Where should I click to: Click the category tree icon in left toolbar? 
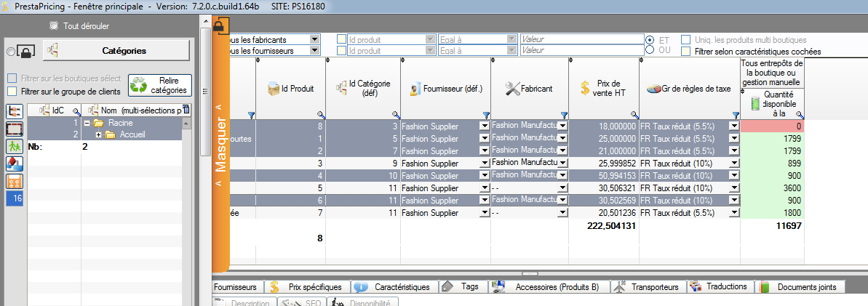pyautogui.click(x=14, y=111)
